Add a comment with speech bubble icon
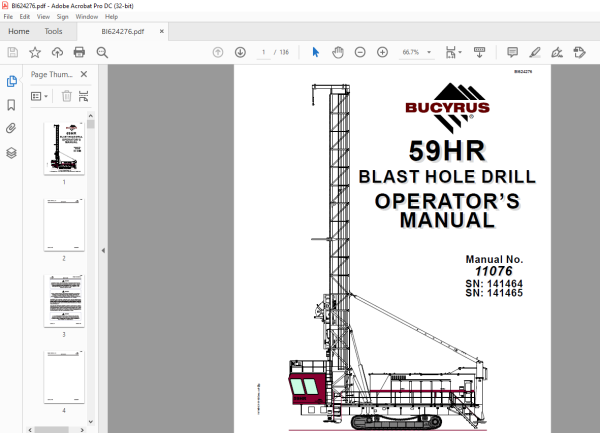The image size is (600, 433). [x=512, y=52]
